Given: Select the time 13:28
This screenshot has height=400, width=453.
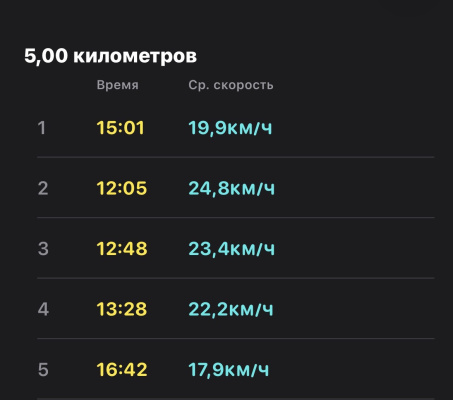Looking at the screenshot, I should pyautogui.click(x=122, y=309).
